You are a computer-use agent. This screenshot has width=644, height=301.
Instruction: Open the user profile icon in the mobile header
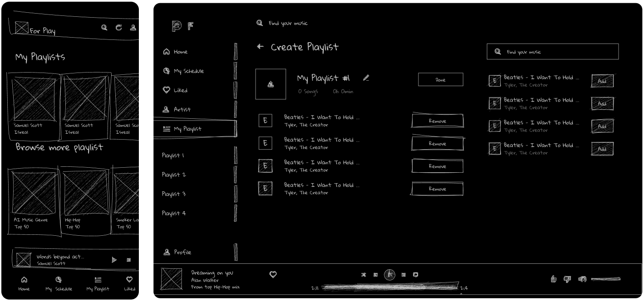point(133,28)
